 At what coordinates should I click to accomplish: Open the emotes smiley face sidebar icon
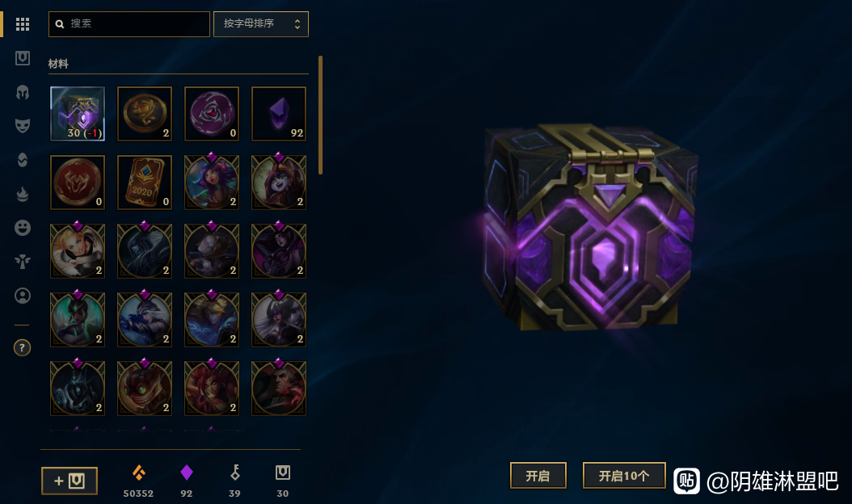(x=23, y=228)
